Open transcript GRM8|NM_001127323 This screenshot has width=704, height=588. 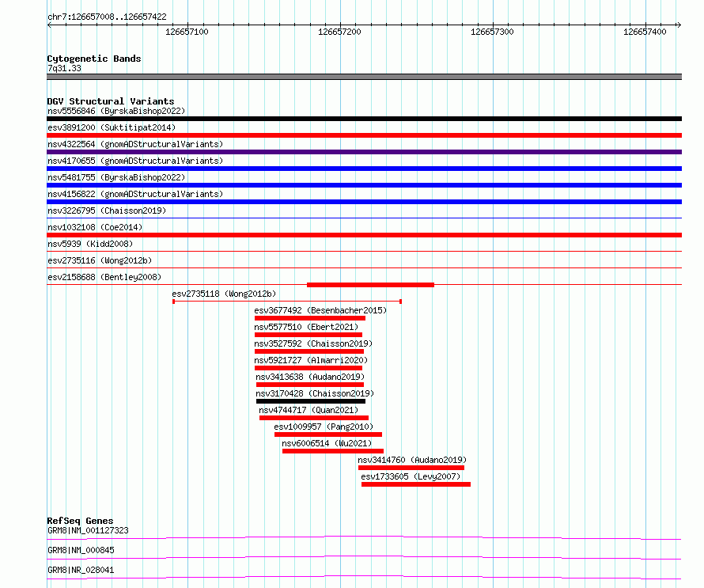tap(88, 530)
